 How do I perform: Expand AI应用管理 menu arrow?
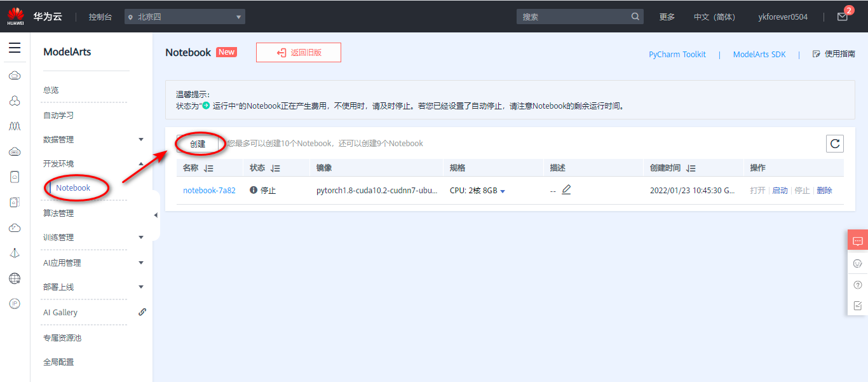[x=141, y=263]
